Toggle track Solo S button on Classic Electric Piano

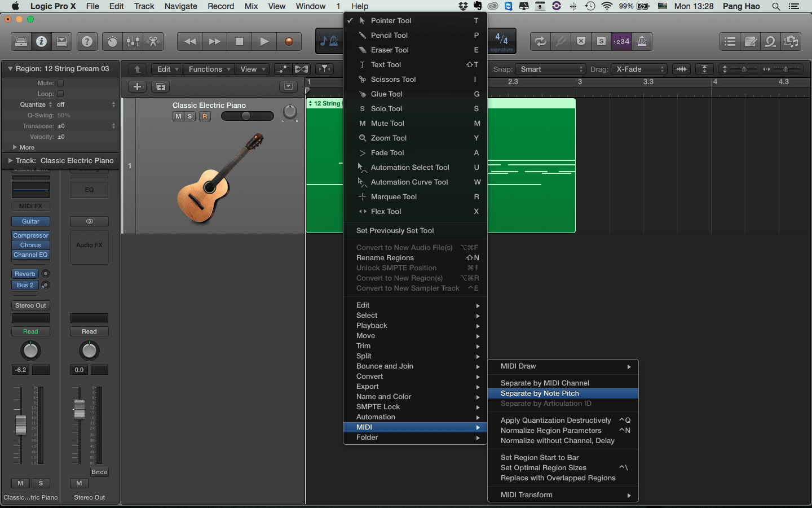[190, 116]
